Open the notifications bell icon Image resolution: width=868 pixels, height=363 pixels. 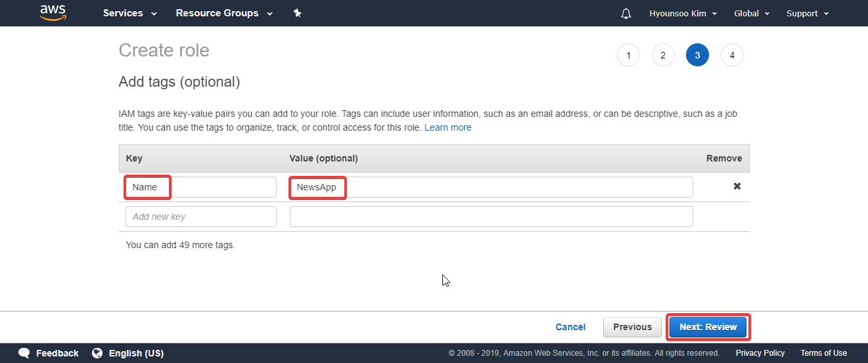pyautogui.click(x=626, y=14)
